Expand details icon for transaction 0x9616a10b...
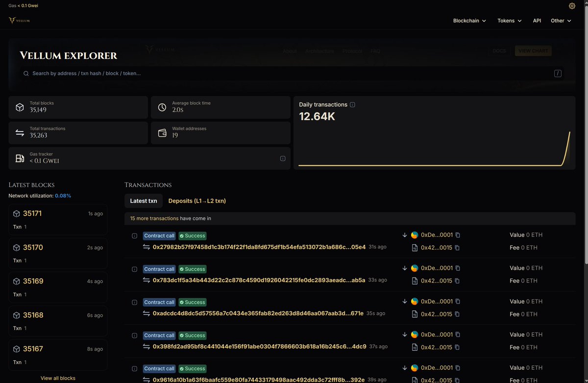 coord(135,369)
